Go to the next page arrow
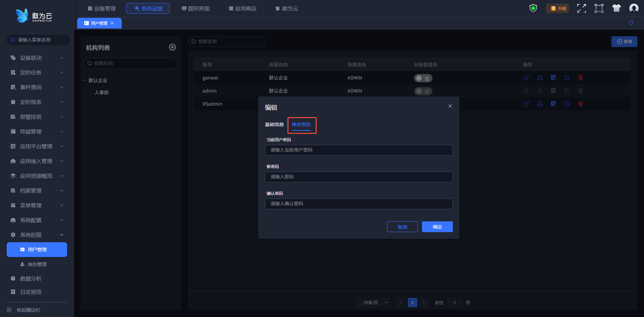Viewport: 644px width, 317px height. [424, 303]
